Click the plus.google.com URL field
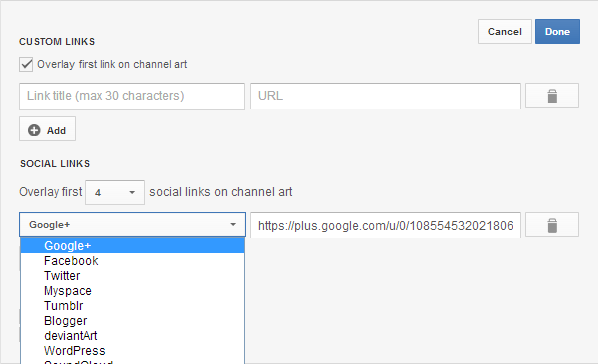 tap(385, 225)
